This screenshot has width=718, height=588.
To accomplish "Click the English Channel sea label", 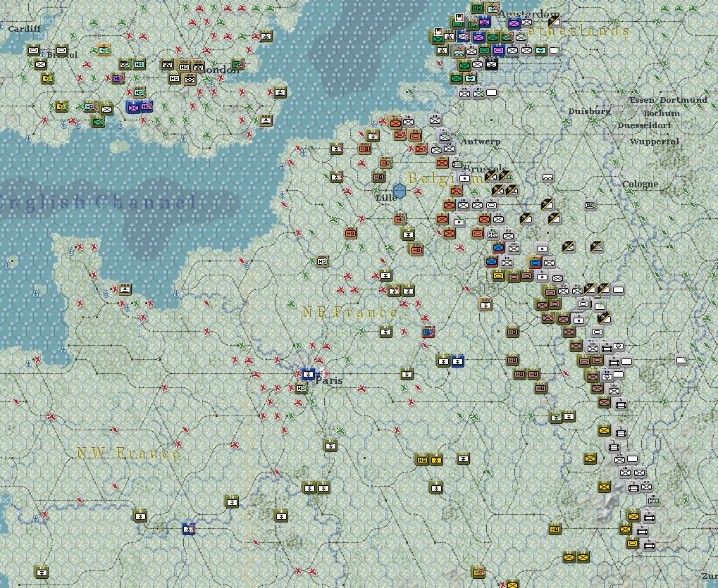I will coord(97,202).
